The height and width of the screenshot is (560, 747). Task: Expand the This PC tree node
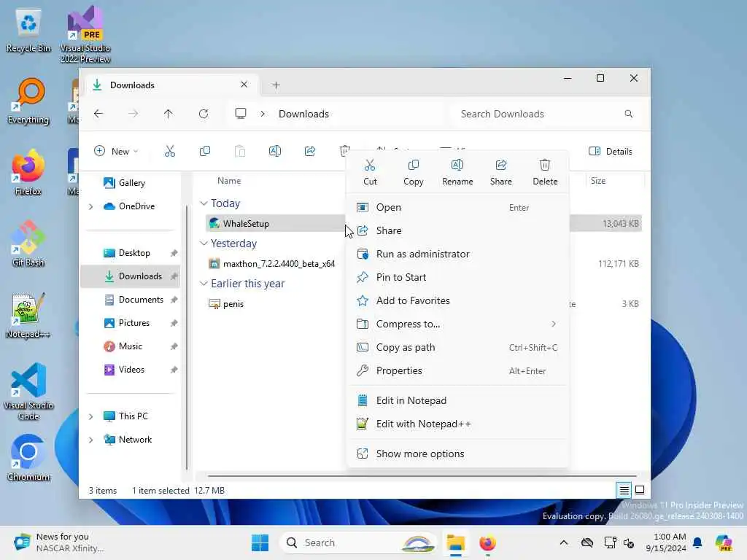(90, 416)
